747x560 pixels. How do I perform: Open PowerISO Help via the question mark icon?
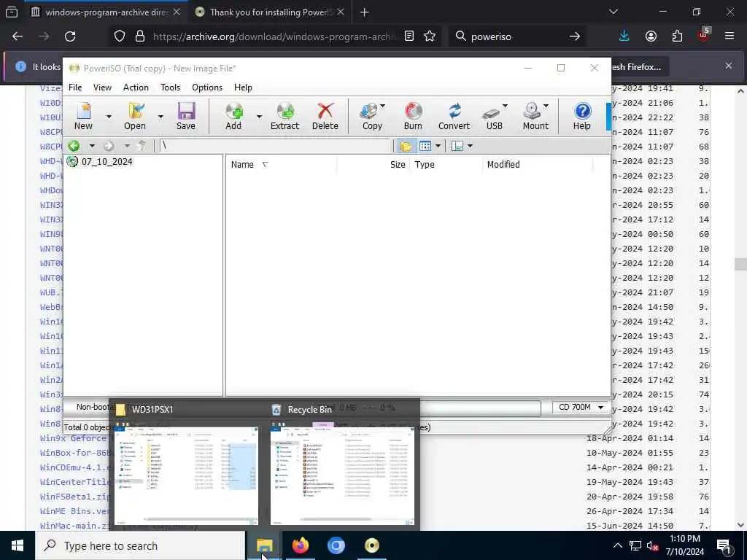[x=581, y=116]
